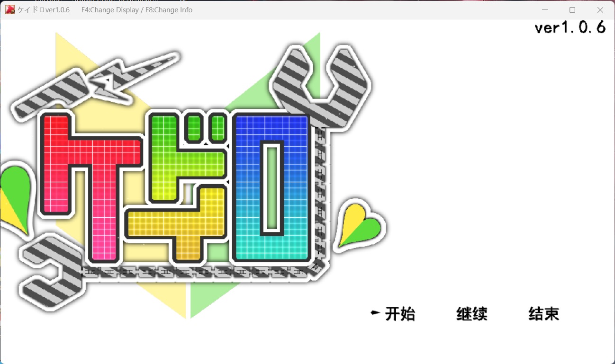Click 继续 to continue a saved game
Screen dimensions: 615x364
point(471,314)
